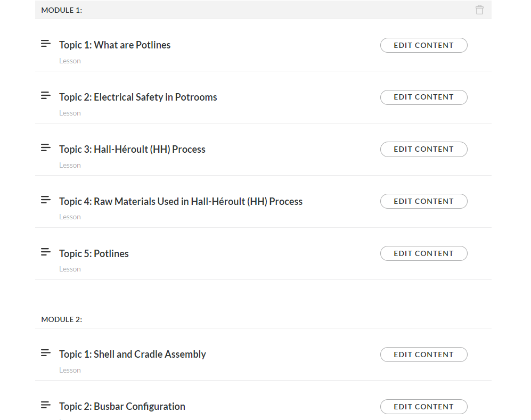This screenshot has height=420, width=531.
Task: Click the drag handle icon for Topic 5 Potlines
Action: tap(46, 252)
